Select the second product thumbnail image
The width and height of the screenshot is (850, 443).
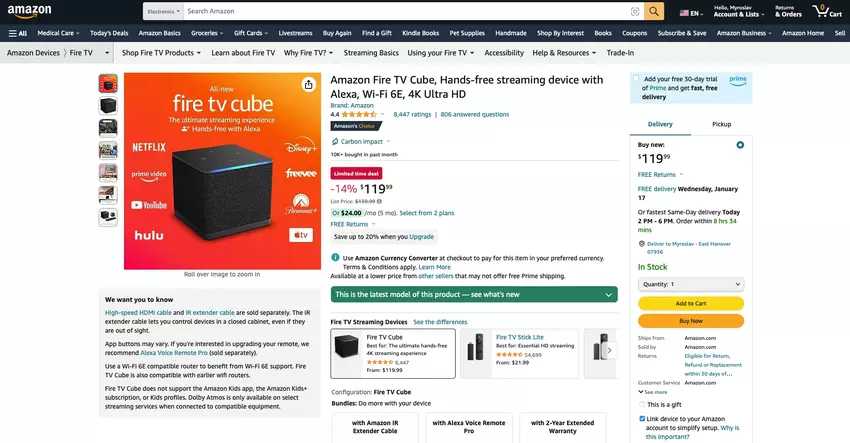point(108,106)
